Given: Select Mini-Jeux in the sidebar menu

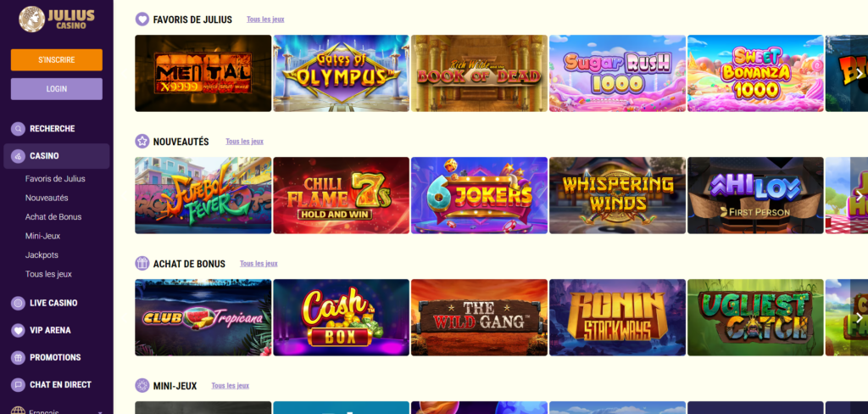Looking at the screenshot, I should [x=42, y=236].
